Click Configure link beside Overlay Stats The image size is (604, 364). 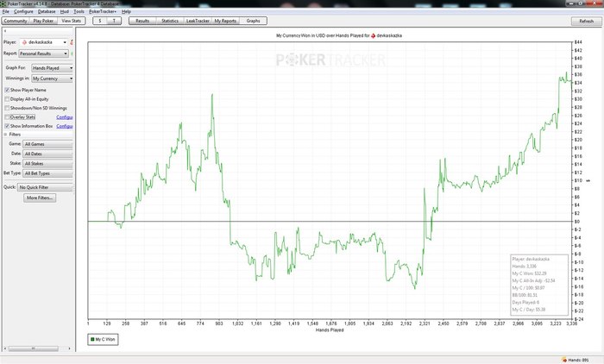pos(65,117)
